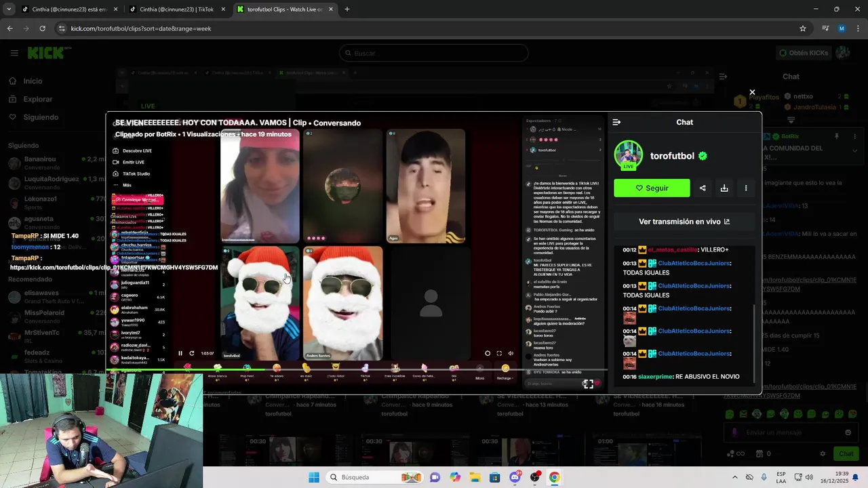Image resolution: width=868 pixels, height=488 pixels.
Task: Collapse the pinned BotRix message chevron
Action: point(854,150)
